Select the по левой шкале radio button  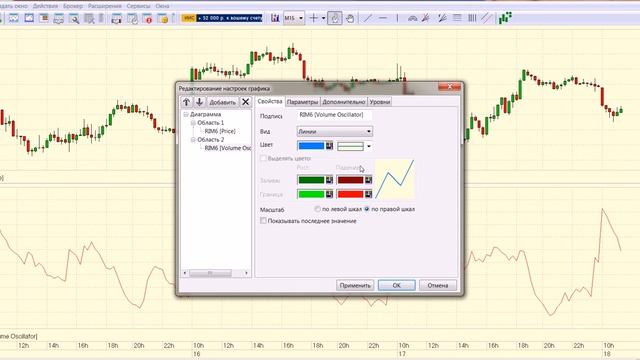coord(318,209)
